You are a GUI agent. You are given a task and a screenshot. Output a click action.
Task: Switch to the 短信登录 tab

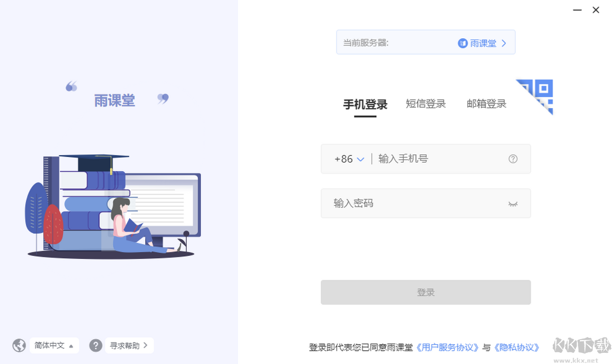point(426,104)
